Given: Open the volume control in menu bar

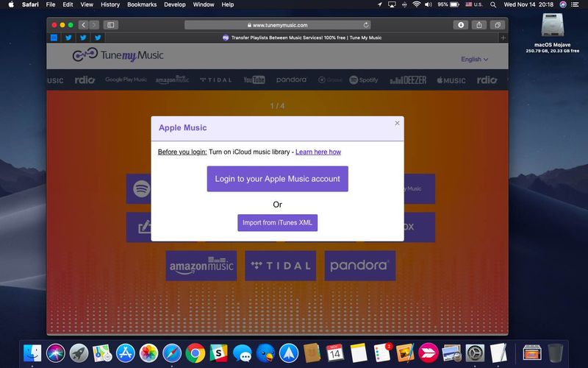Looking at the screenshot, I should (429, 4).
